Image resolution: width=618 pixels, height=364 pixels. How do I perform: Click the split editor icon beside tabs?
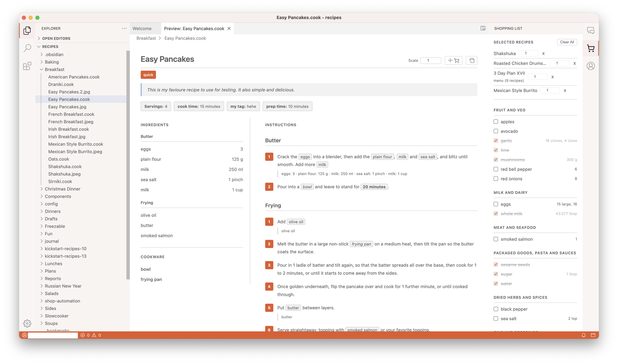[483, 28]
